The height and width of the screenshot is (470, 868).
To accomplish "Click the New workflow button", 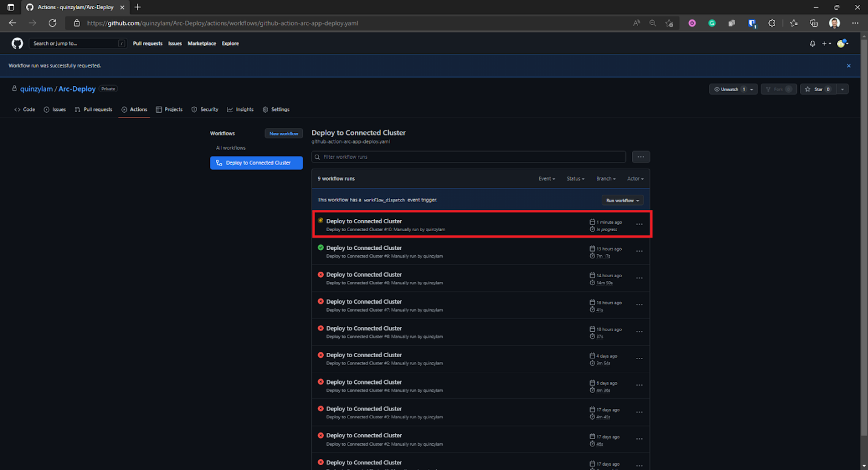I will (284, 133).
